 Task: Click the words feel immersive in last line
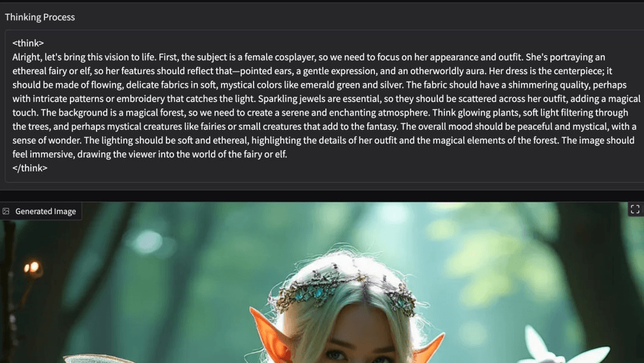43,154
